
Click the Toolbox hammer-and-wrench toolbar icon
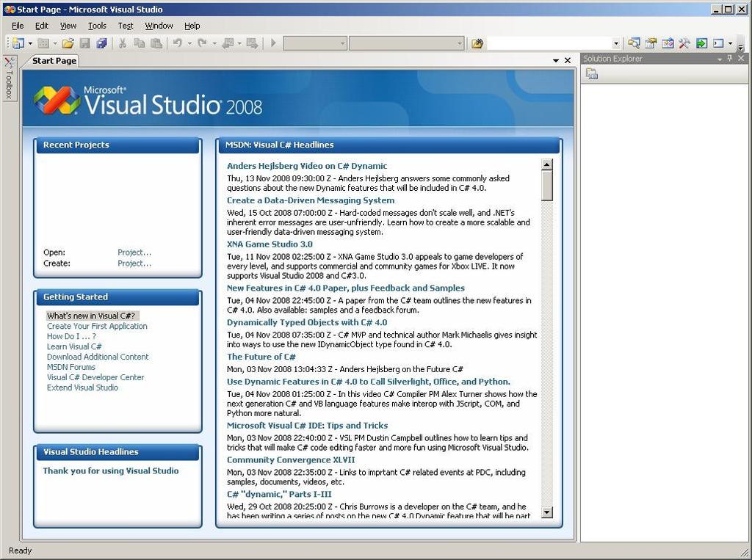click(x=684, y=43)
